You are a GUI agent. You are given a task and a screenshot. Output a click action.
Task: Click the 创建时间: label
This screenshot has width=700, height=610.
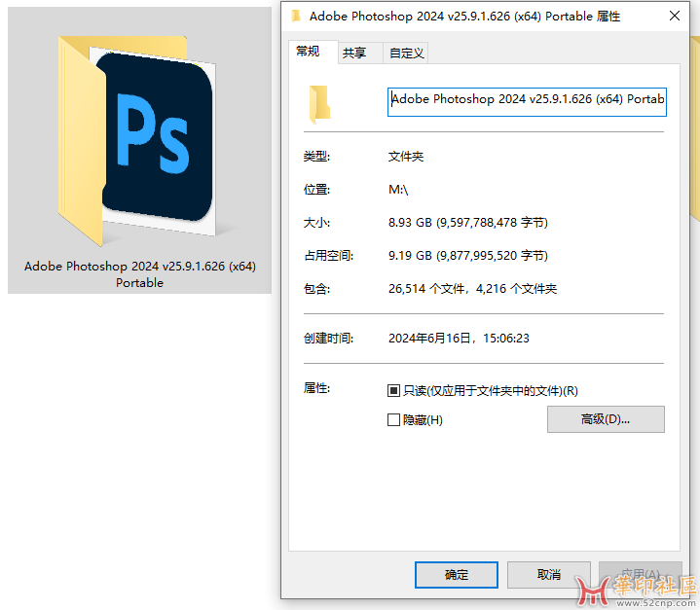328,339
